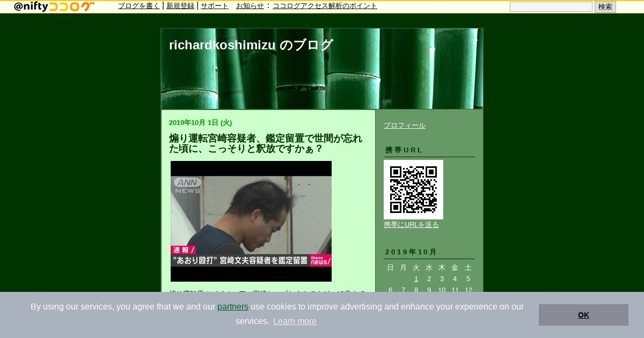
Task: Open the article title 煽り運転宮崎容疑者 post
Action: coord(266,143)
